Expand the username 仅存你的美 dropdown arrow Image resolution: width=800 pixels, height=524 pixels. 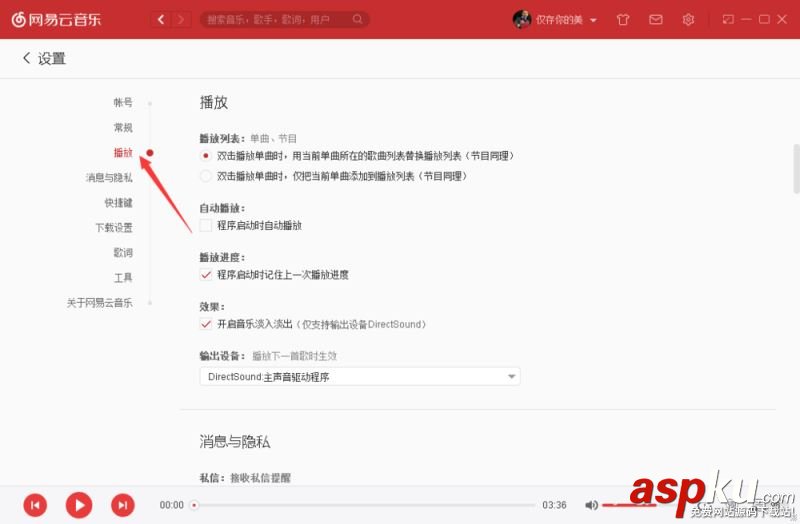pyautogui.click(x=593, y=20)
